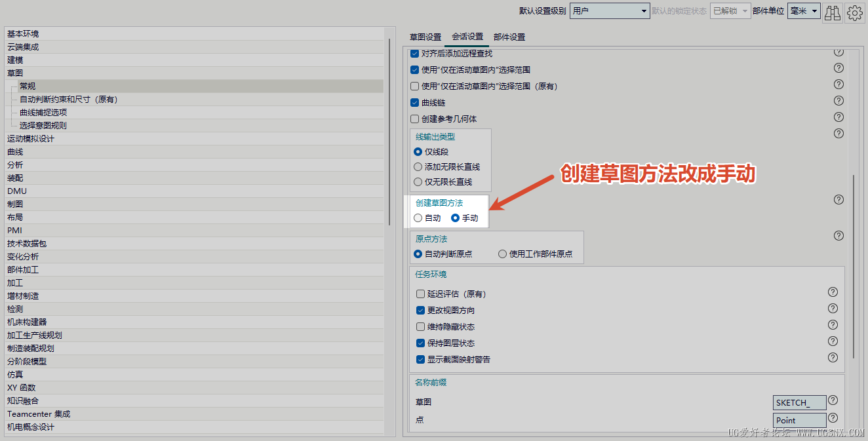The height and width of the screenshot is (441, 868).
Task: Click help icon beside 延迟评估（原有）
Action: 833,292
